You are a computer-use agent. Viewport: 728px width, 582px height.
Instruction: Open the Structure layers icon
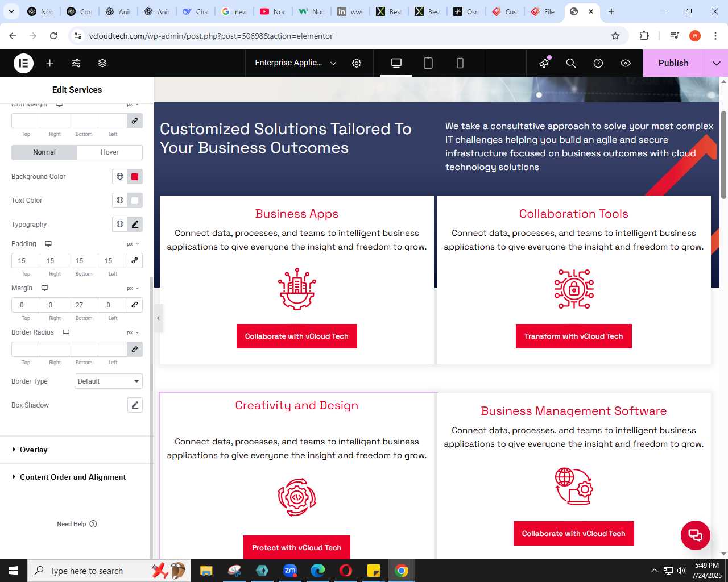click(x=102, y=63)
